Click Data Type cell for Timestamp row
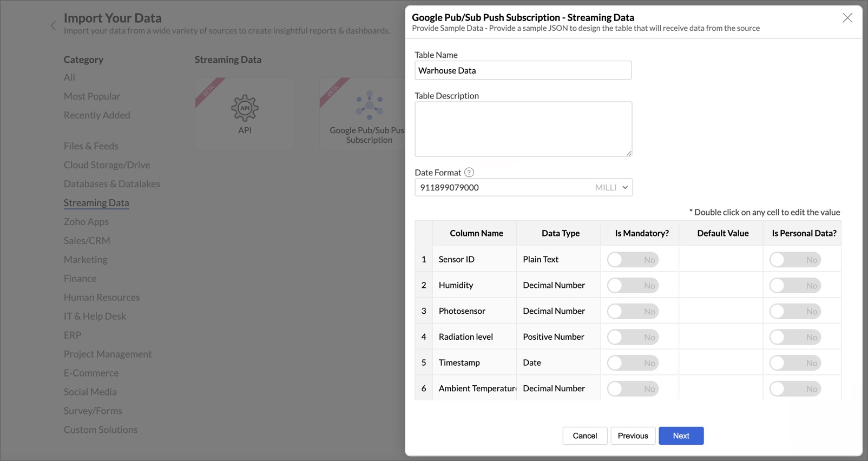868x461 pixels. (x=558, y=363)
